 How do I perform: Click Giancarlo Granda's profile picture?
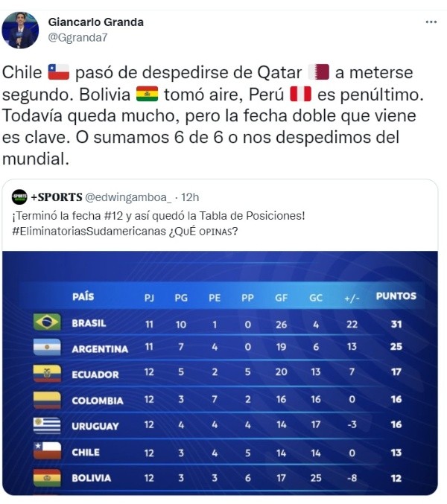point(20,31)
